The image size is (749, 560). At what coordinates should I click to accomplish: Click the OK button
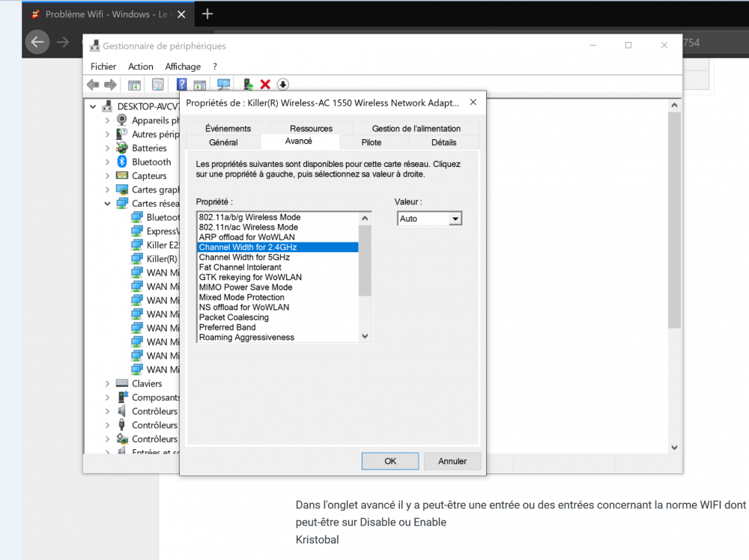coord(390,461)
